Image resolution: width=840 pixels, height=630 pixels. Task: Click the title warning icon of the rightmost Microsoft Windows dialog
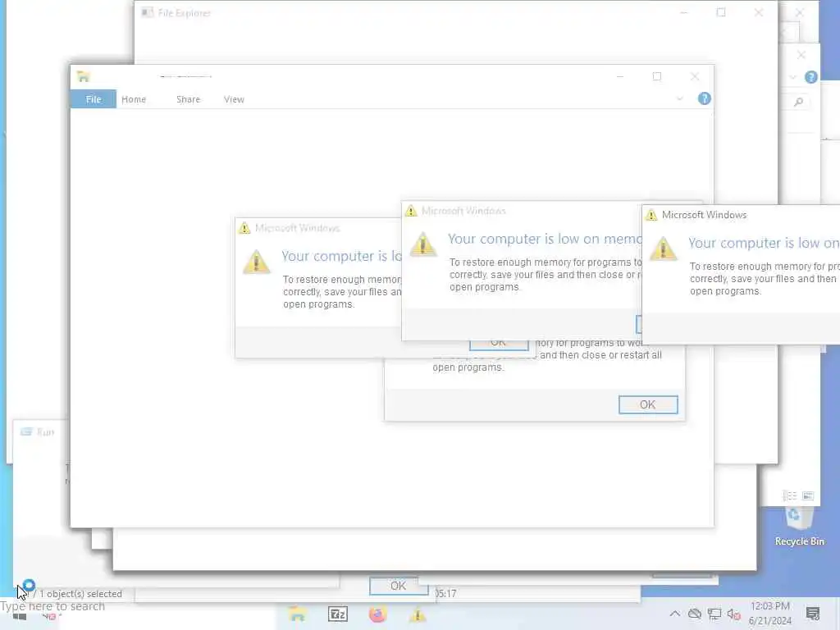(651, 215)
